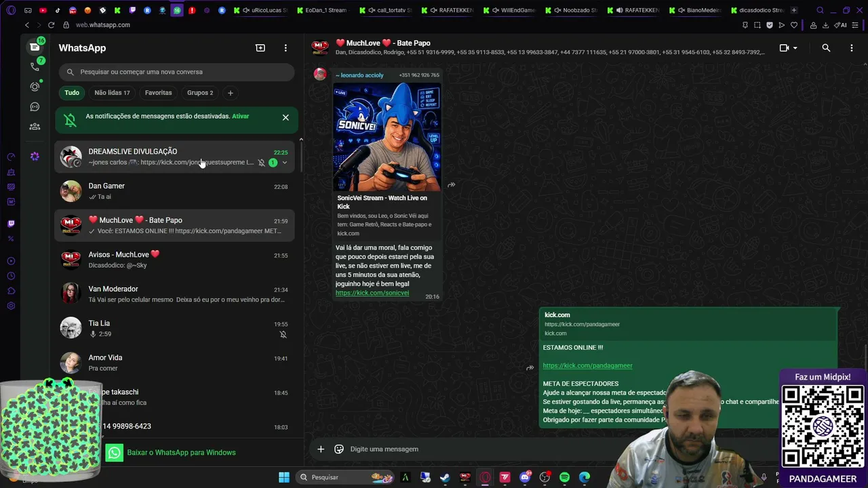Viewport: 868px width, 488px height.
Task: Open Steam from the taskbar
Action: 445,477
